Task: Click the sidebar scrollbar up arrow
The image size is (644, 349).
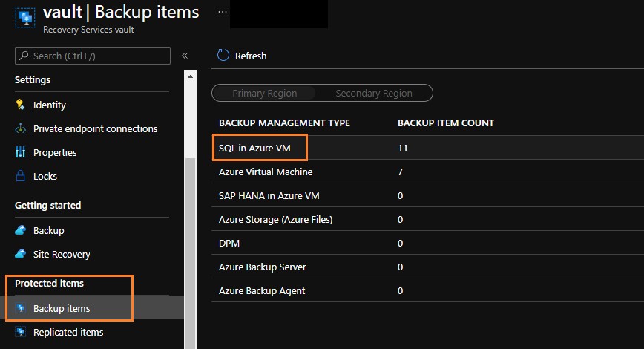Action: [190, 76]
